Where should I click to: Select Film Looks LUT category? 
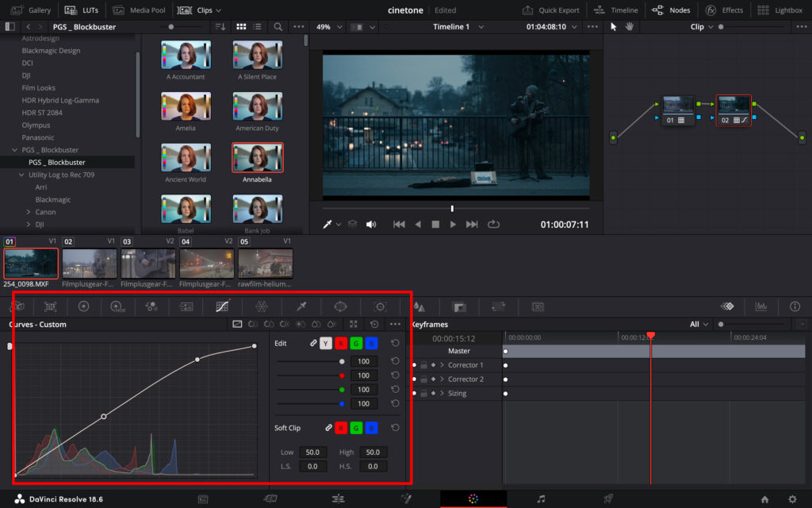(x=38, y=88)
